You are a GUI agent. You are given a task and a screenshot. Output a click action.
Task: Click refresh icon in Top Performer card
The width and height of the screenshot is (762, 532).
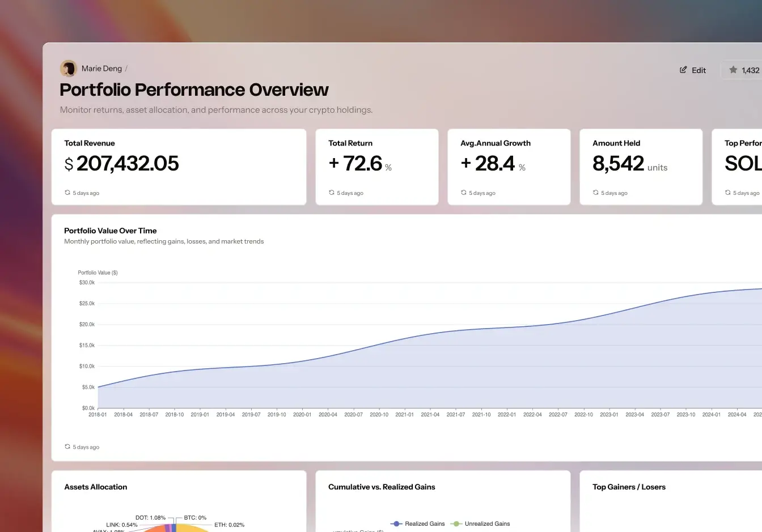pyautogui.click(x=728, y=193)
